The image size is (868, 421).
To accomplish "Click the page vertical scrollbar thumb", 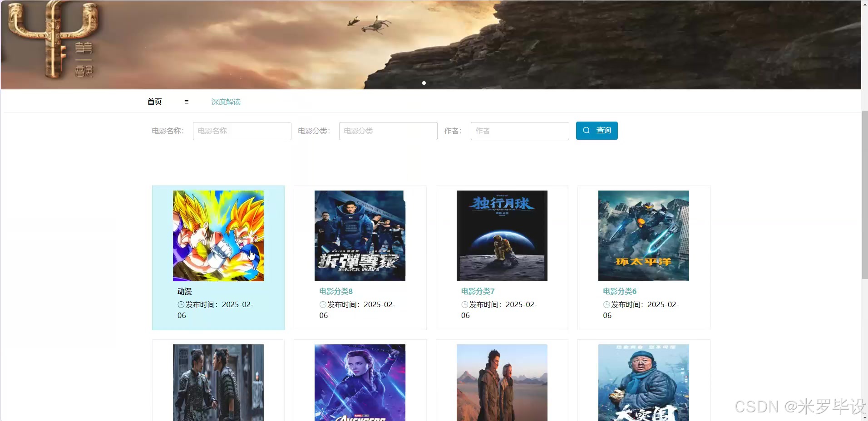I will (x=865, y=195).
